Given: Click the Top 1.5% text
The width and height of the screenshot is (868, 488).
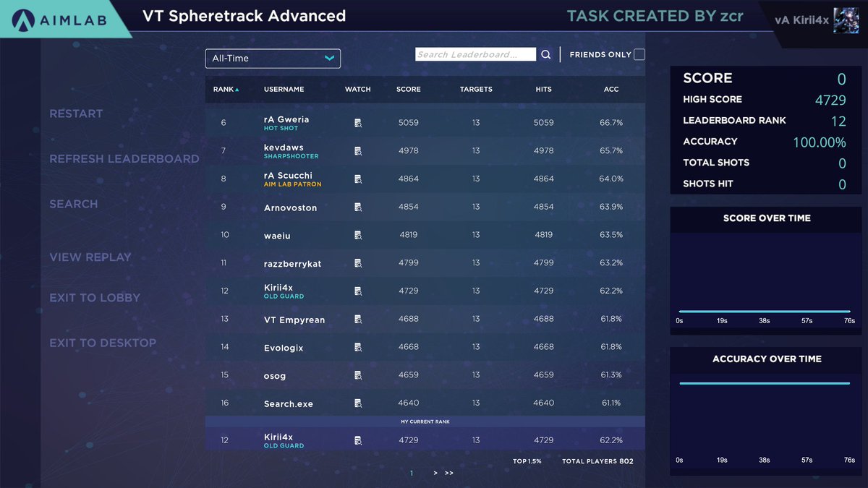Looking at the screenshot, I should pyautogui.click(x=527, y=461).
